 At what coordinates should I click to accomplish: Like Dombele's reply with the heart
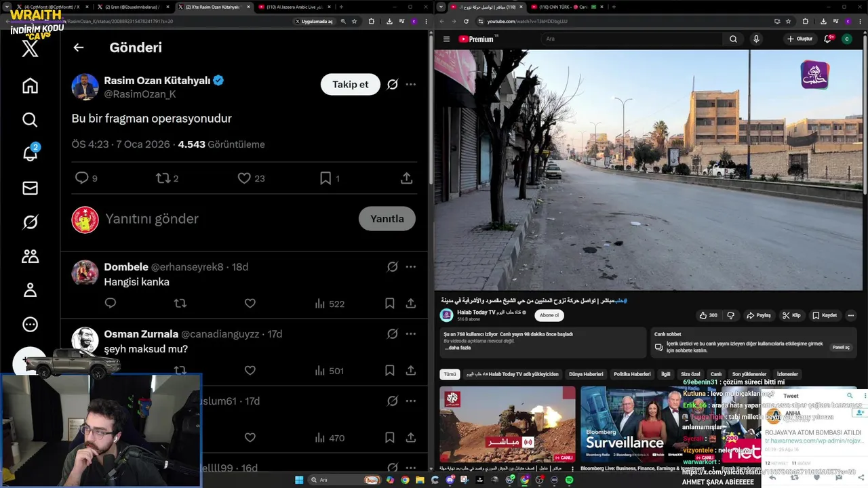click(x=250, y=304)
